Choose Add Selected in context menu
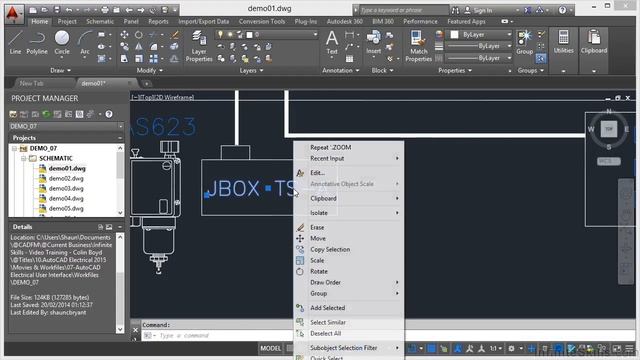 pyautogui.click(x=327, y=308)
